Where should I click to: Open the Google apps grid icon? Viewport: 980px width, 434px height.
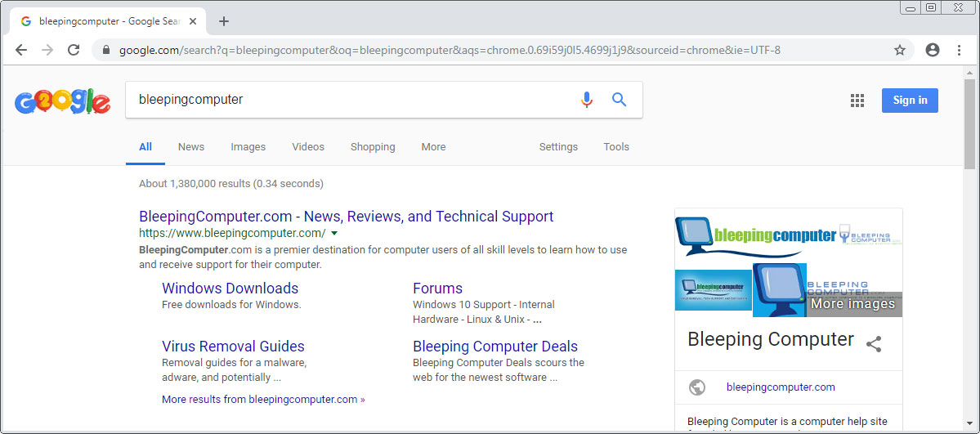point(857,101)
